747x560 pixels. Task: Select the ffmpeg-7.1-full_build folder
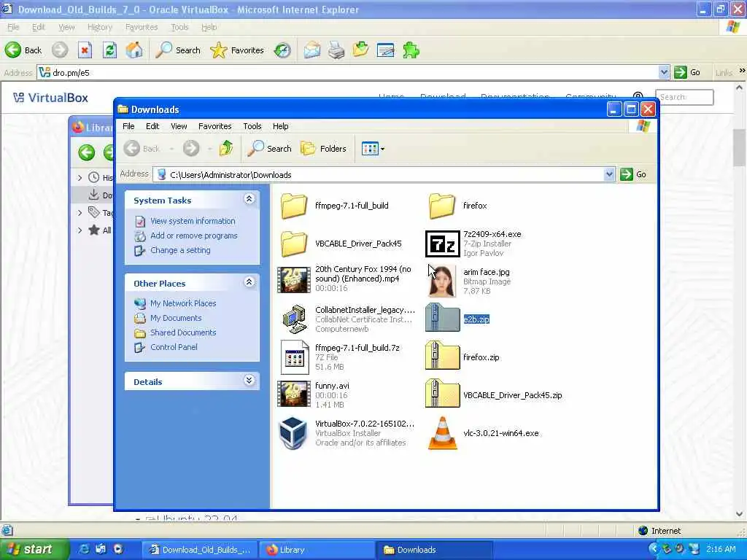(294, 206)
